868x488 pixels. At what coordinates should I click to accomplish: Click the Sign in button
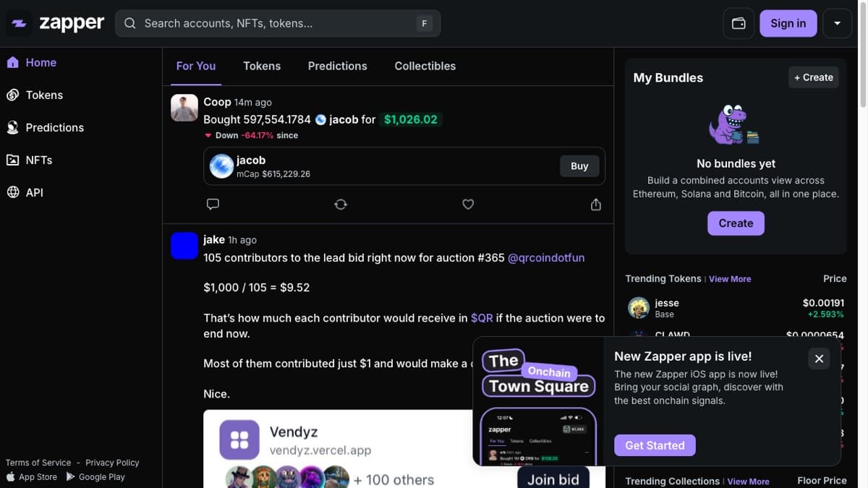point(788,22)
